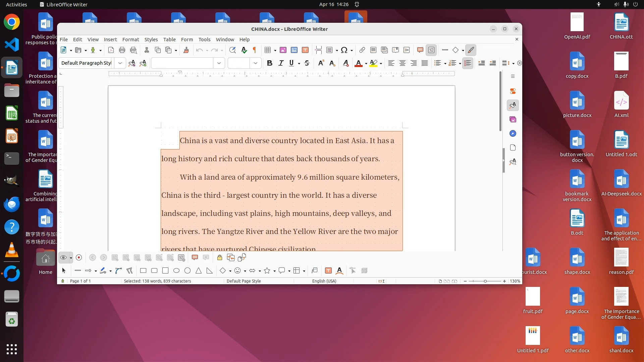This screenshot has height=362, width=644.
Task: Click the Clone Formatting paintbrush icon
Action: (x=186, y=50)
